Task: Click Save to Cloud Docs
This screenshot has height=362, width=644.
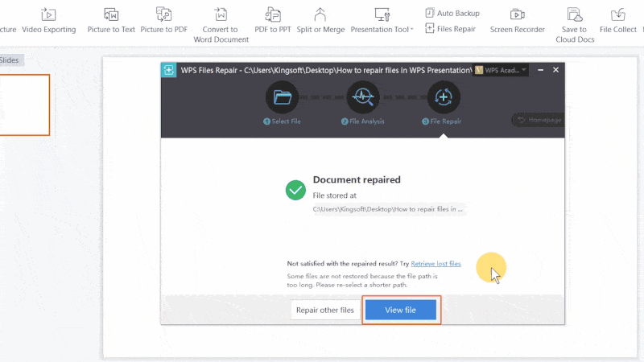Action: pyautogui.click(x=575, y=25)
